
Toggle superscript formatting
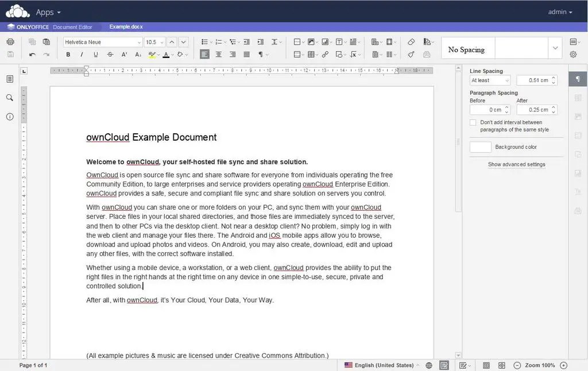[124, 55]
